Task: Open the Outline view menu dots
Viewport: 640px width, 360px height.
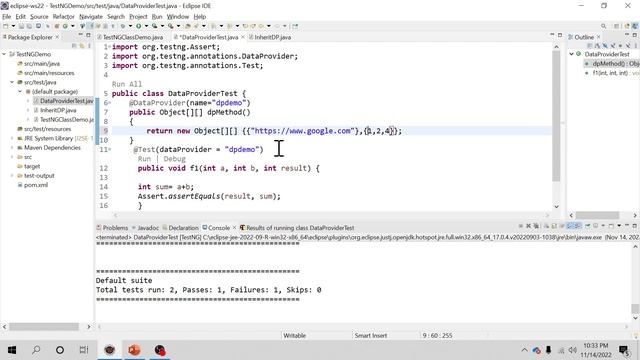Action: (x=636, y=46)
